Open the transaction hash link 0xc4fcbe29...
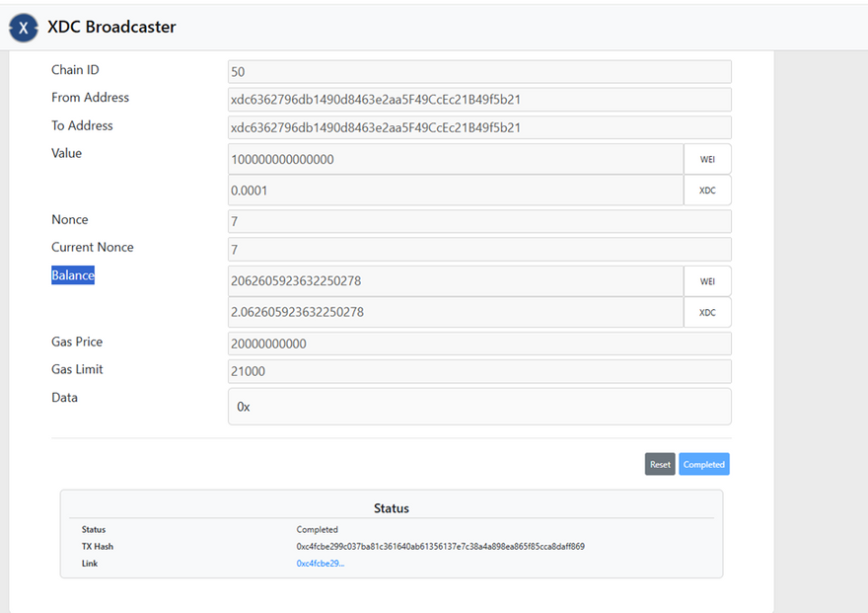 point(320,564)
